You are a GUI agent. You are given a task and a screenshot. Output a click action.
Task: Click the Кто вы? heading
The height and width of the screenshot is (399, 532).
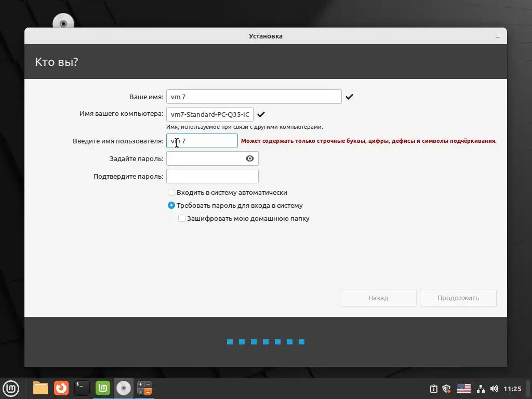(56, 62)
